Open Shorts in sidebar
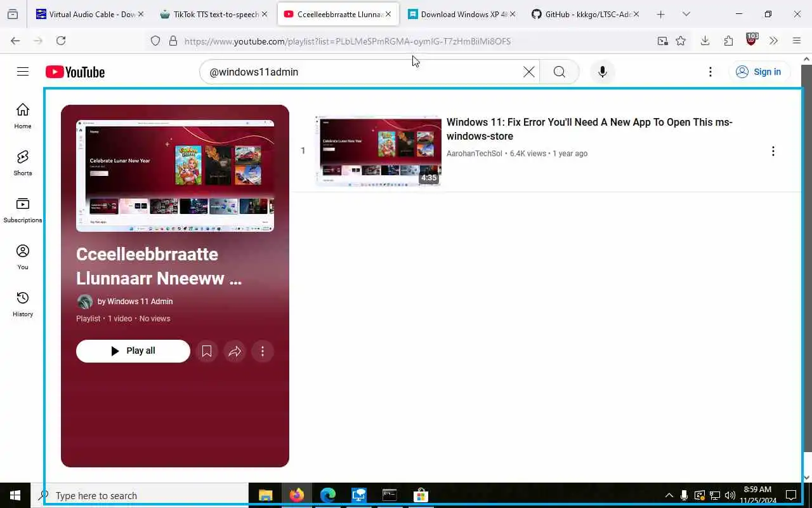 (23, 163)
